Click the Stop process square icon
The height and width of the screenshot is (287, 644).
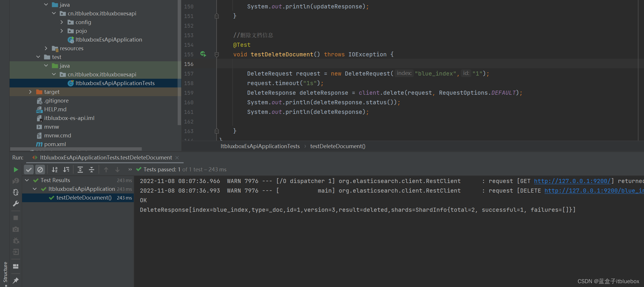pyautogui.click(x=16, y=218)
